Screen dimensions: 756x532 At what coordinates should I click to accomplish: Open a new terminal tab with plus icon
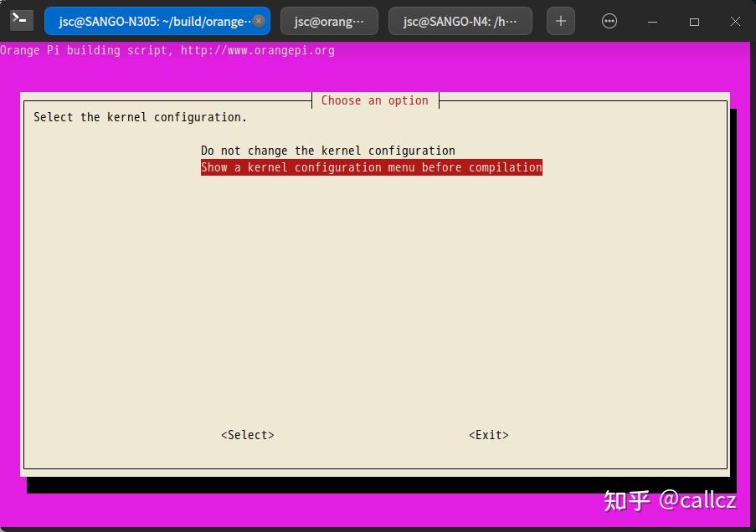560,21
